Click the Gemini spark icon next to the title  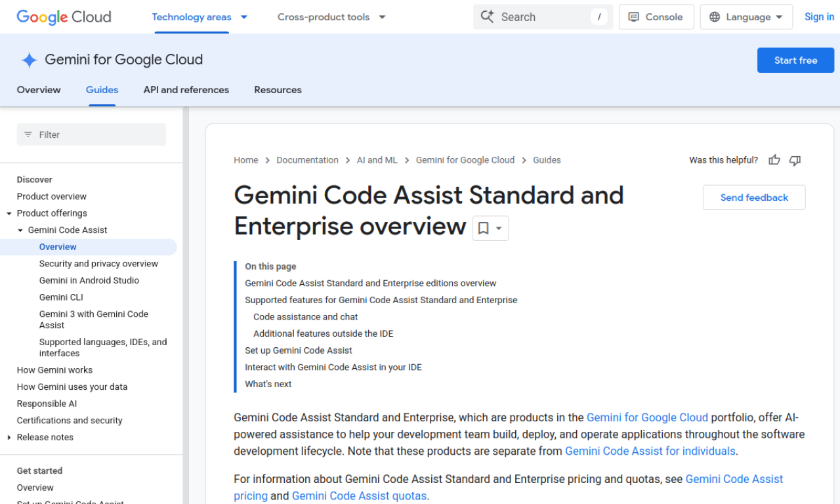[29, 60]
